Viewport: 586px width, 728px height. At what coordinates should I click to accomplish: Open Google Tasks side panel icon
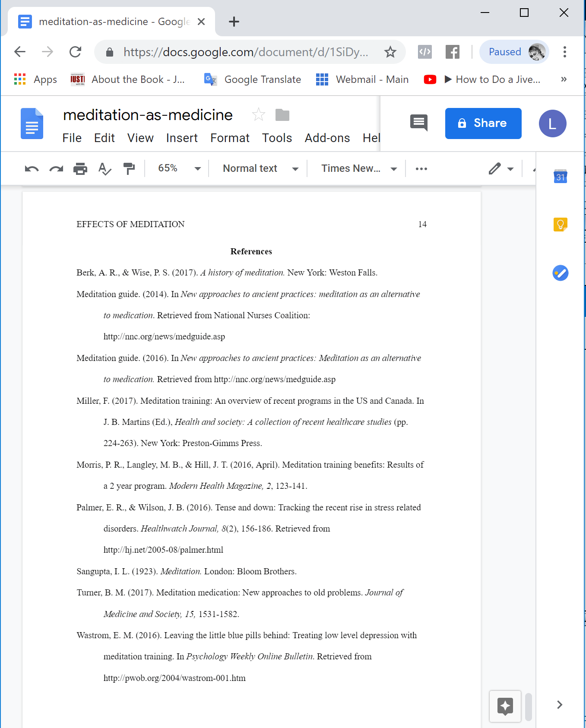[x=560, y=273]
